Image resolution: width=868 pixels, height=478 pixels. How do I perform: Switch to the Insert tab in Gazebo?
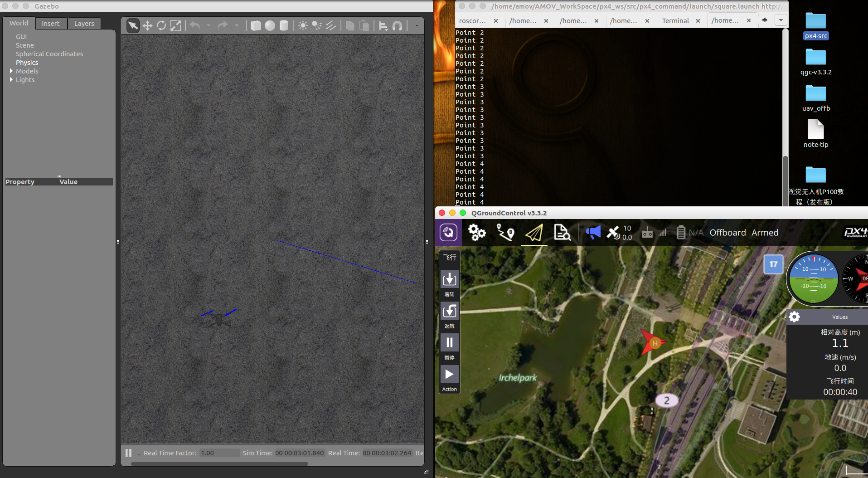(51, 24)
